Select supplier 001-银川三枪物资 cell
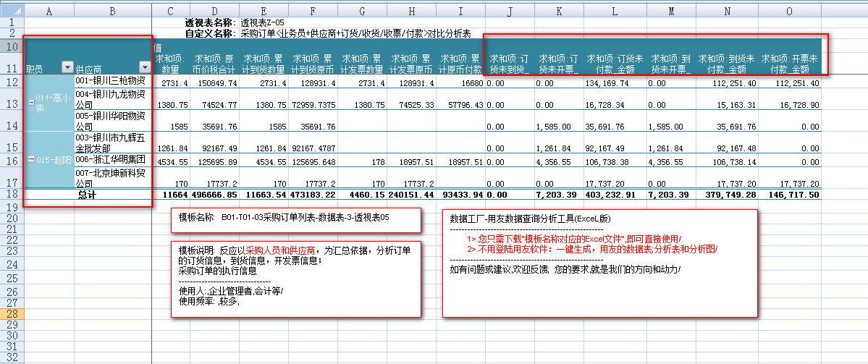 pyautogui.click(x=111, y=80)
